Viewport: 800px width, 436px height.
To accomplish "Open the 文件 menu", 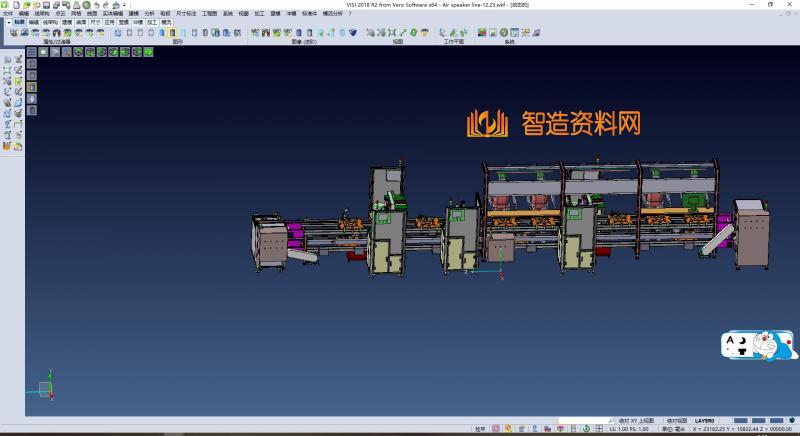I will click(8, 13).
